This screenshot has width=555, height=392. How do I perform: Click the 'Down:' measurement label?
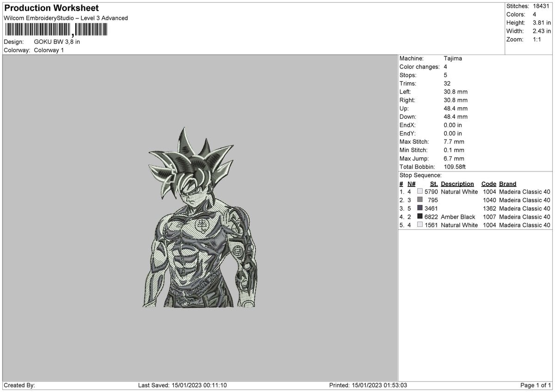click(x=408, y=117)
